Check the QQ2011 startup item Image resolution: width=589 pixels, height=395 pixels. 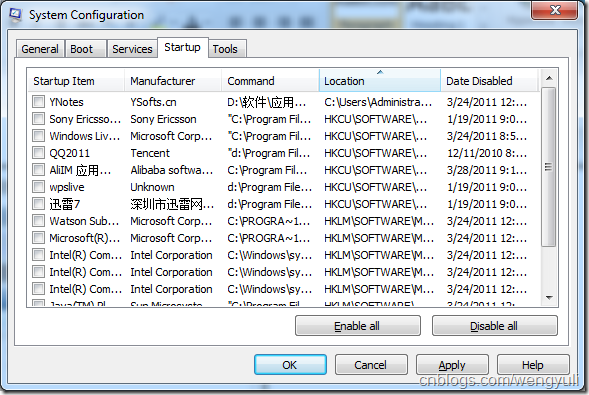(38, 153)
